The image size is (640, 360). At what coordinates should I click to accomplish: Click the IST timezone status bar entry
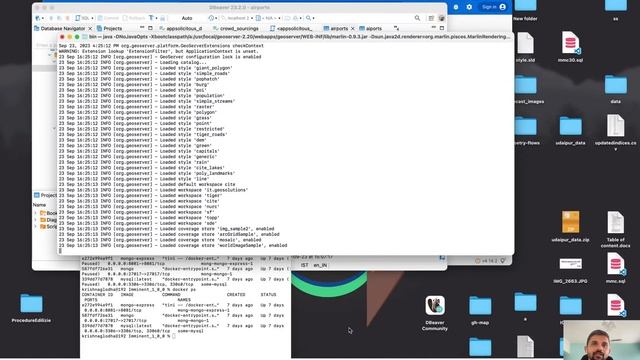[304, 265]
